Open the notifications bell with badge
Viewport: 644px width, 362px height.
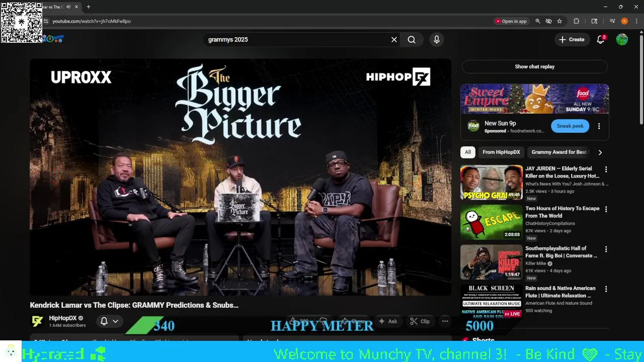pos(601,40)
